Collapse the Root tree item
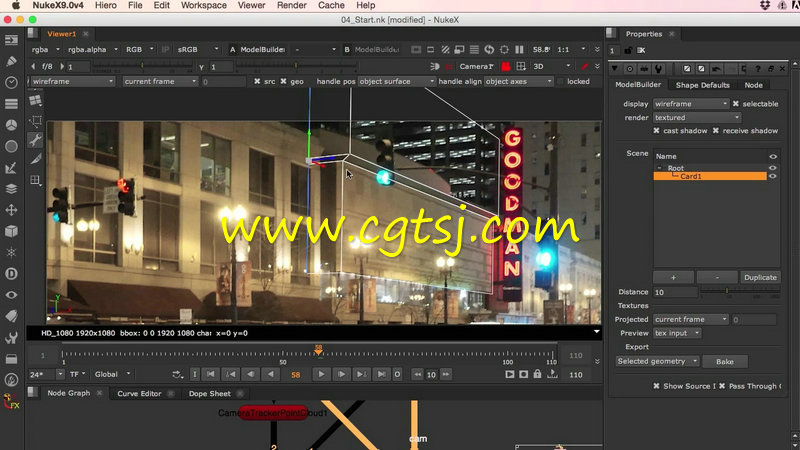Screen dimensions: 800x450 tap(659, 168)
